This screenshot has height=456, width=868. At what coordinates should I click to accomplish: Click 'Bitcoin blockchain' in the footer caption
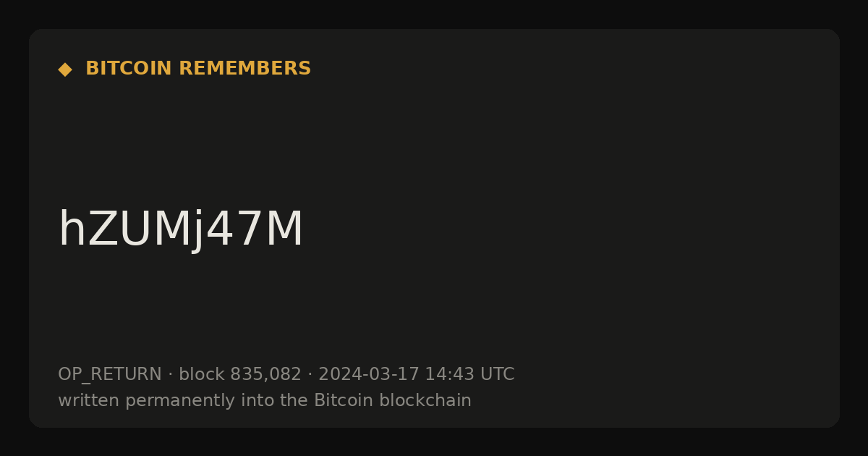[x=393, y=401]
